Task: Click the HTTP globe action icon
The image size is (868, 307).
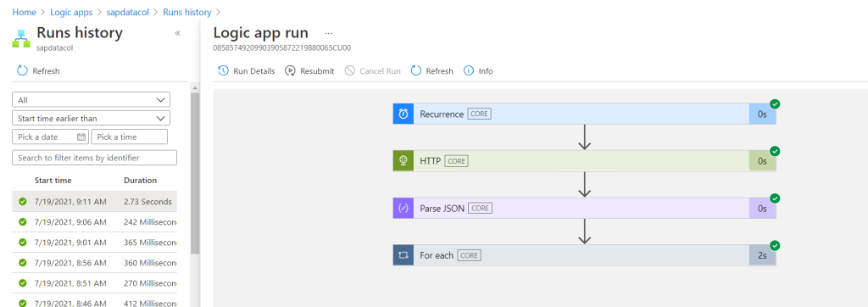Action: click(403, 160)
